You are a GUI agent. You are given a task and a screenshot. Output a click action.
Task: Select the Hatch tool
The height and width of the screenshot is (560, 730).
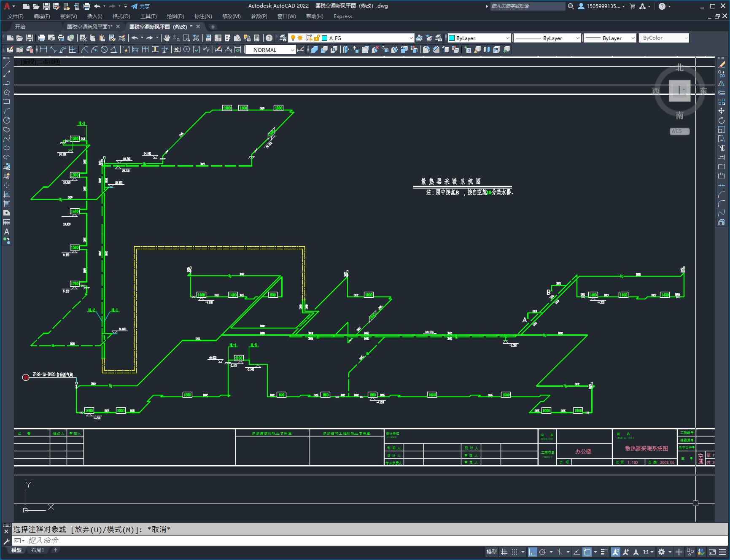7,194
